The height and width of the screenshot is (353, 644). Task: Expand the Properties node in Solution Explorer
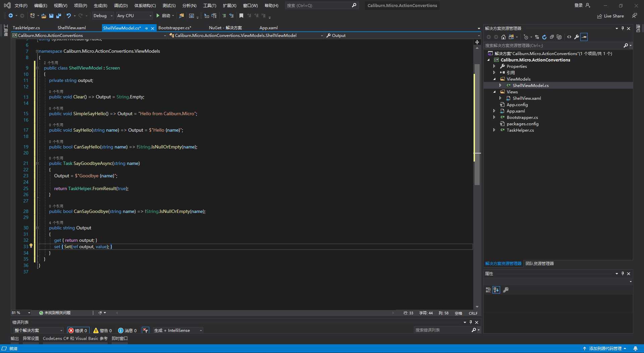coord(494,66)
